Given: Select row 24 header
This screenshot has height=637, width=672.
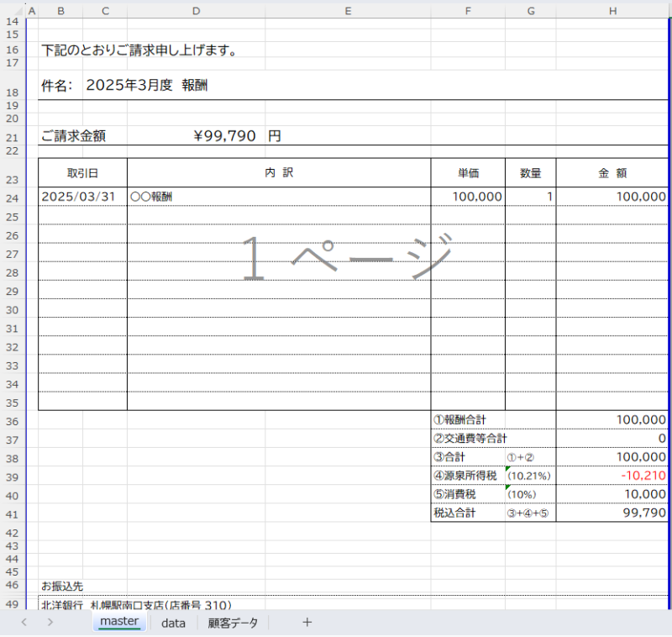Looking at the screenshot, I should pyautogui.click(x=12, y=197).
